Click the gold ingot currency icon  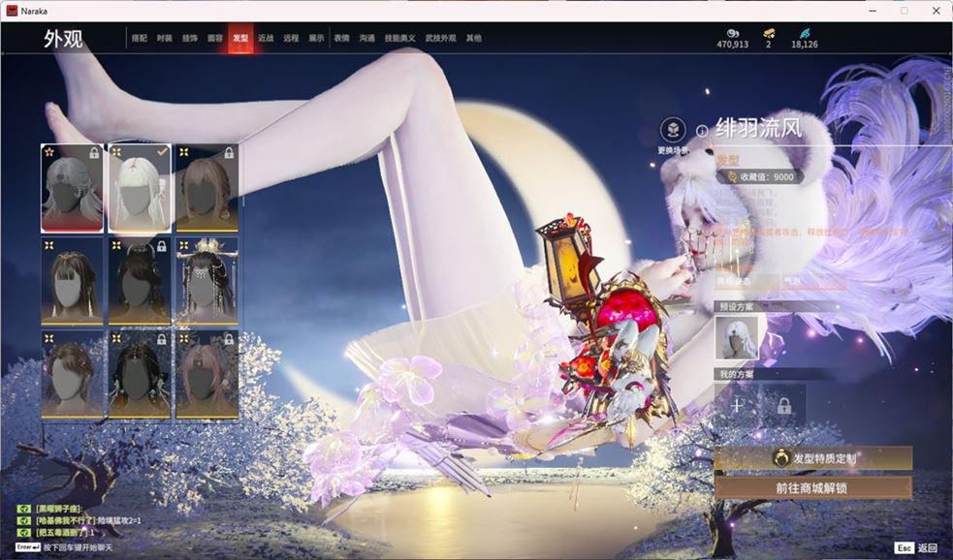(x=769, y=33)
